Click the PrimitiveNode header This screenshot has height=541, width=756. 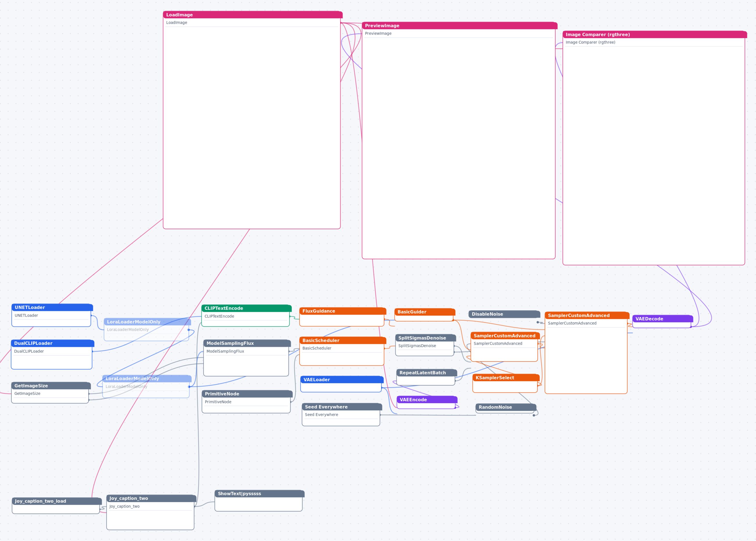247,394
